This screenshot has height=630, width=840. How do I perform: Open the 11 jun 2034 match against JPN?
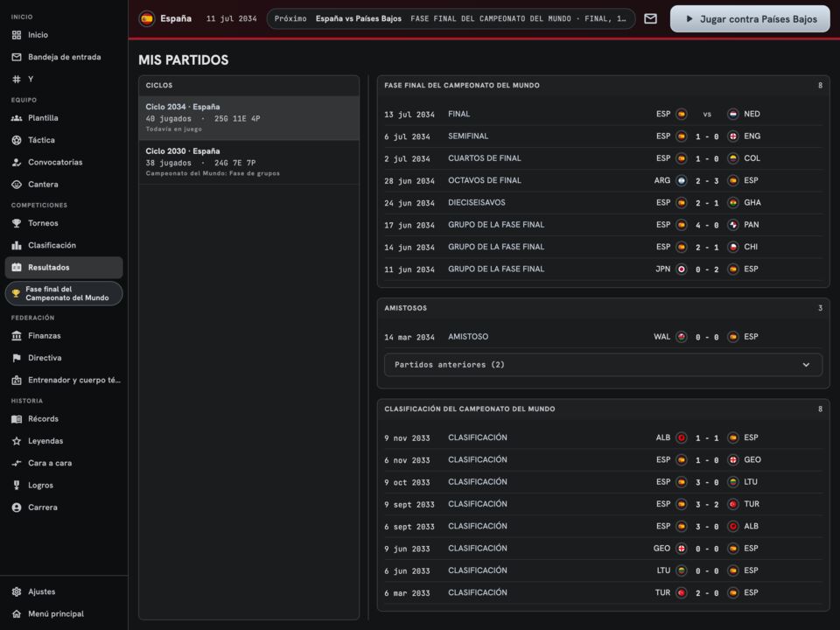coord(603,269)
